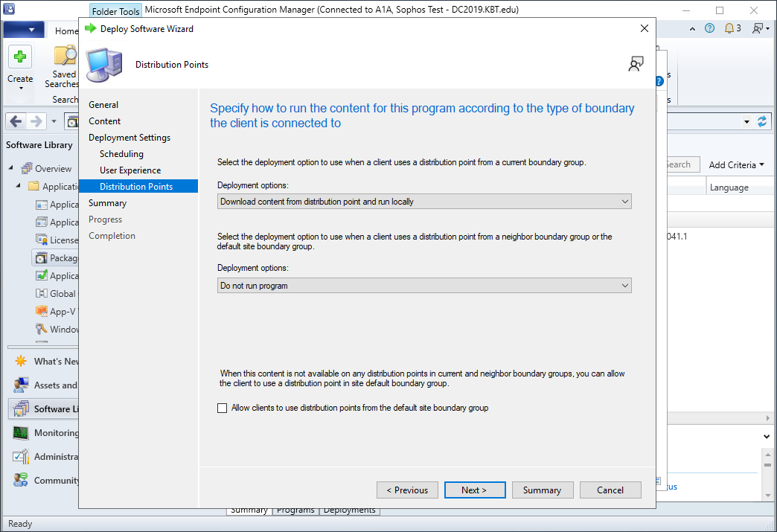Expand the Add Criteria dropdown
The height and width of the screenshot is (532, 777).
click(737, 165)
